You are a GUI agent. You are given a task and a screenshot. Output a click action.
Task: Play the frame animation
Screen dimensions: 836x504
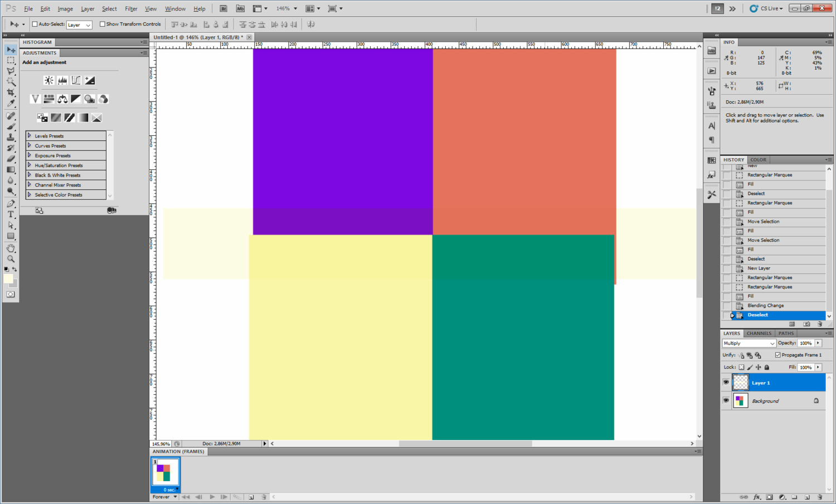212,497
